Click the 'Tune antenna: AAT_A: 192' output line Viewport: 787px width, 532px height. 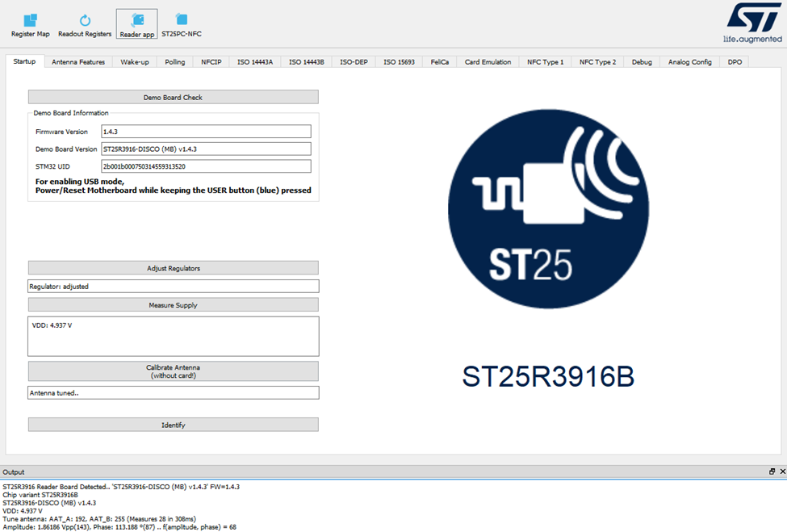tap(99, 519)
